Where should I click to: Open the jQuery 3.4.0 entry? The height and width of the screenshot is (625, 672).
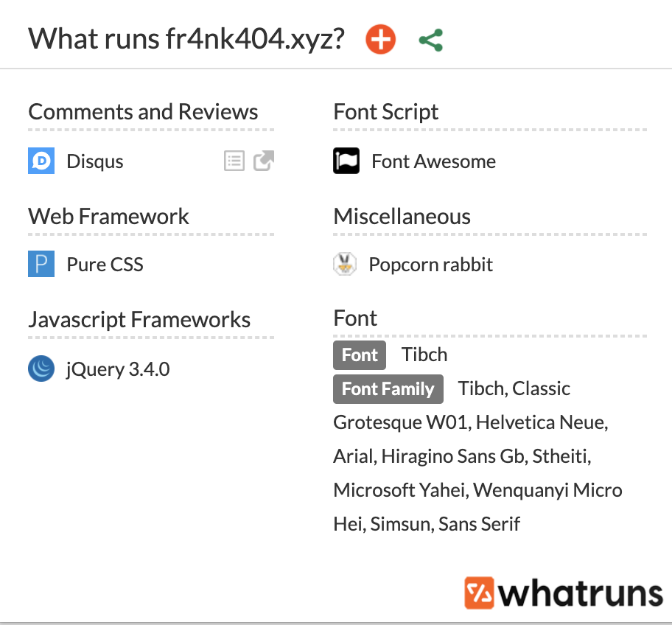[118, 369]
